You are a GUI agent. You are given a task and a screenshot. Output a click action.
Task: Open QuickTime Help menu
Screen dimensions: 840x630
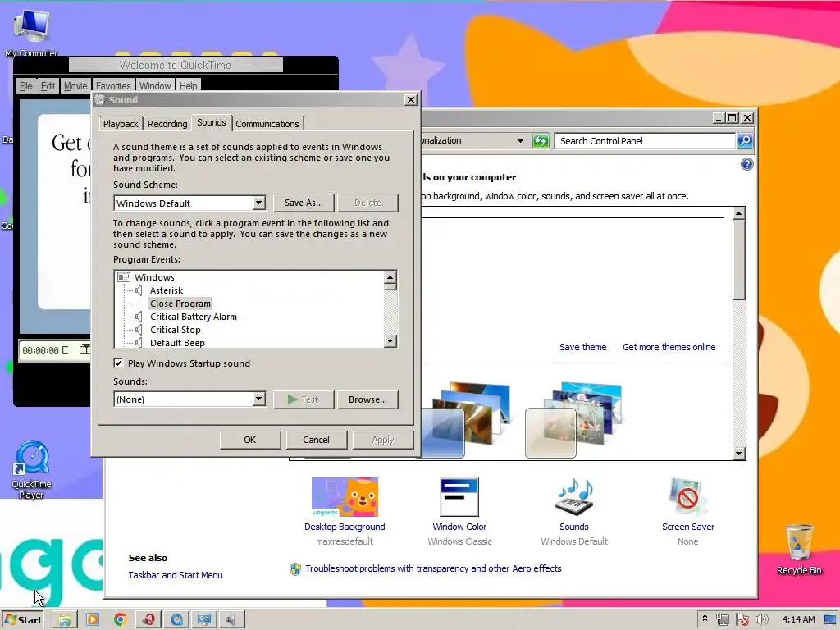click(188, 85)
